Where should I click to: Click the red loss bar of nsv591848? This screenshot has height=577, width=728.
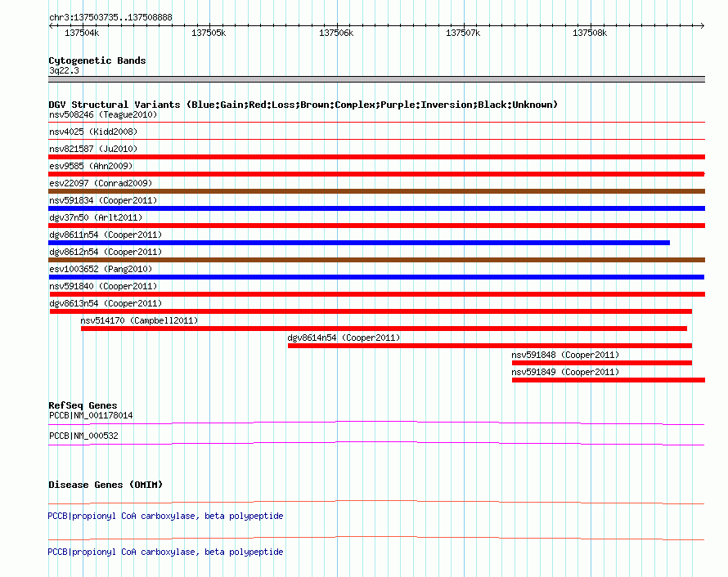click(x=602, y=363)
